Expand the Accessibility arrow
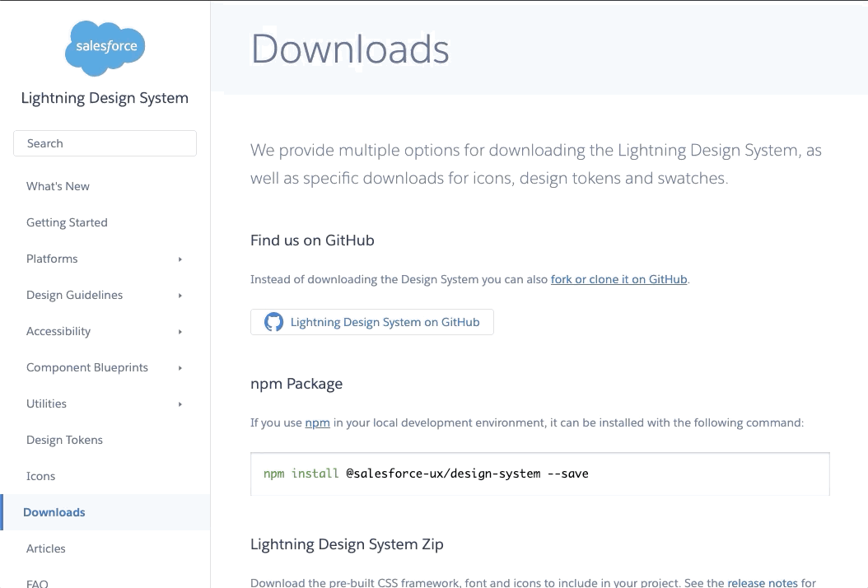This screenshot has width=868, height=588. click(180, 332)
